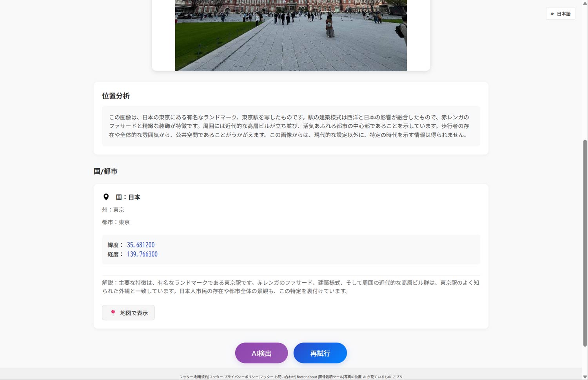This screenshot has width=588, height=380.
Task: Click the latitude value 35.681200
Action: pyautogui.click(x=141, y=245)
